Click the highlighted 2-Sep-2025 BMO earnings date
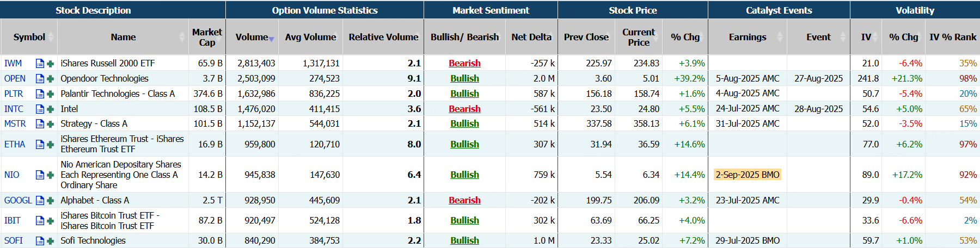 point(748,175)
